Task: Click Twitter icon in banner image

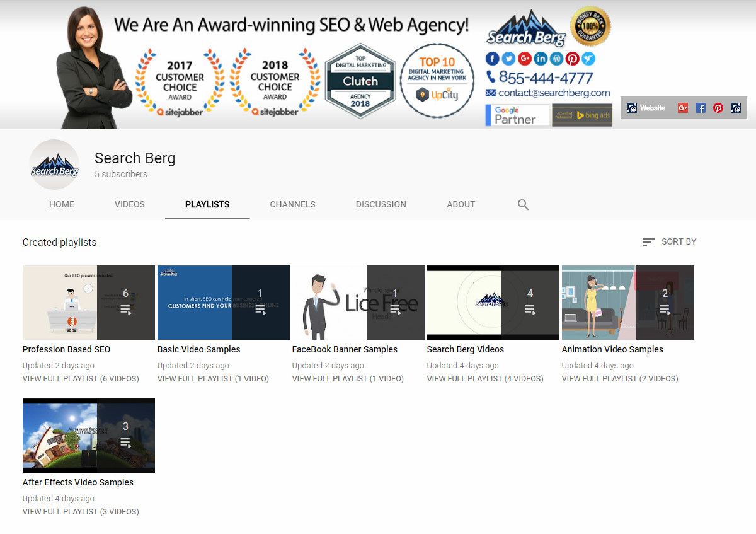Action: 508,59
